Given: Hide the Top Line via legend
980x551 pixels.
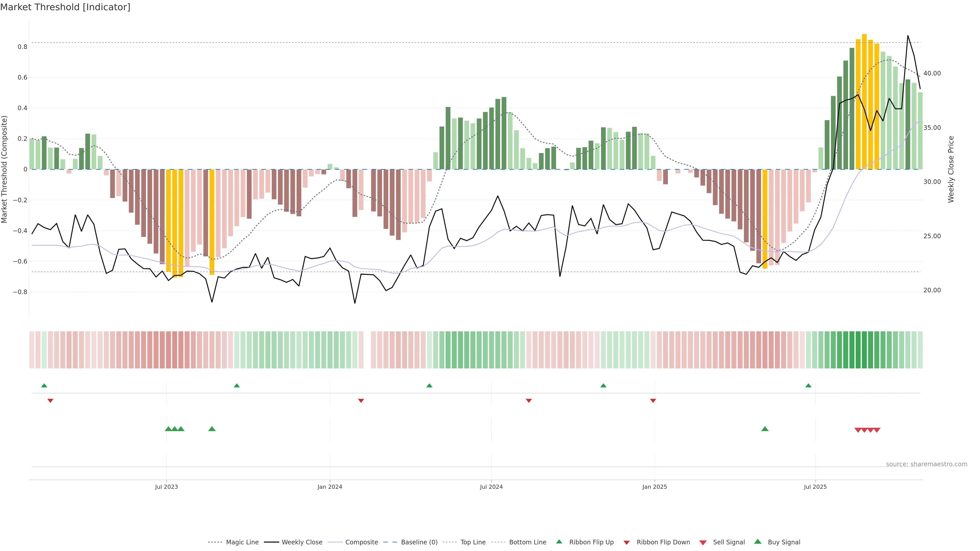Looking at the screenshot, I should pos(473,542).
